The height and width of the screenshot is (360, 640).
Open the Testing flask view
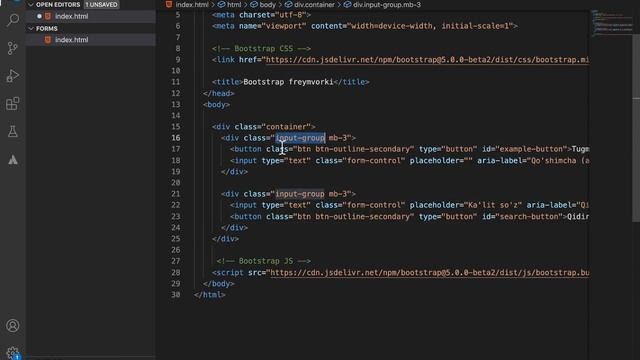(13, 131)
